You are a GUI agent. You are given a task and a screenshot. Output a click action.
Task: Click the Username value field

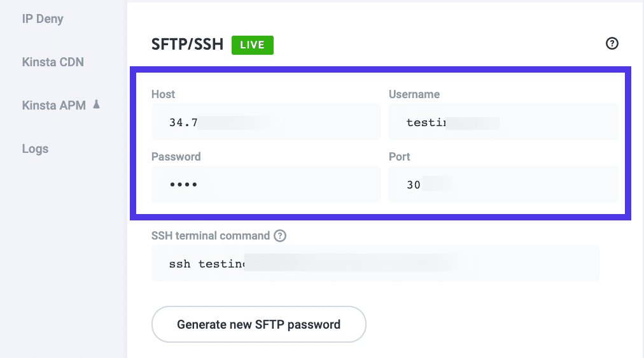(503, 122)
